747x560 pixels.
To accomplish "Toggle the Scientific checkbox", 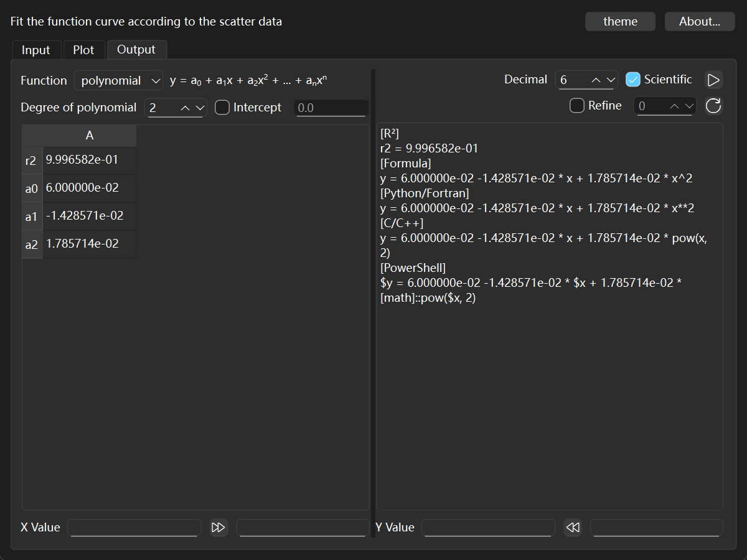I will tap(633, 80).
